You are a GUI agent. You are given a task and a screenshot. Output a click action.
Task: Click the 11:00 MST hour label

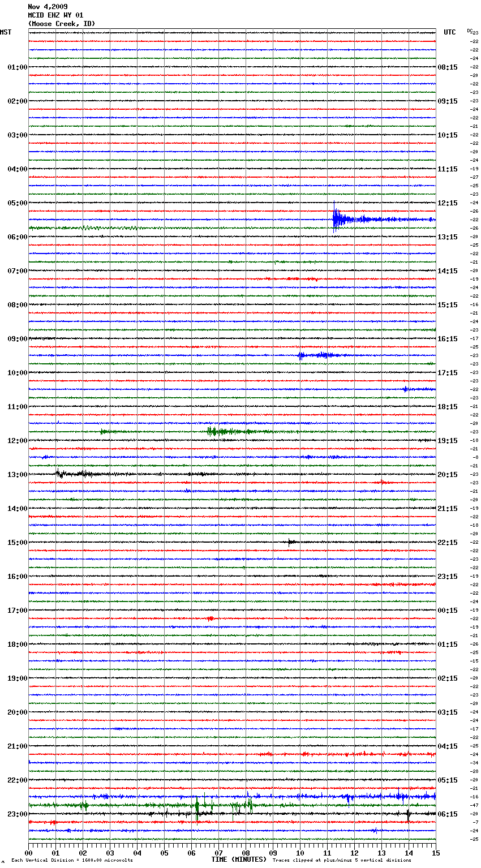17,407
